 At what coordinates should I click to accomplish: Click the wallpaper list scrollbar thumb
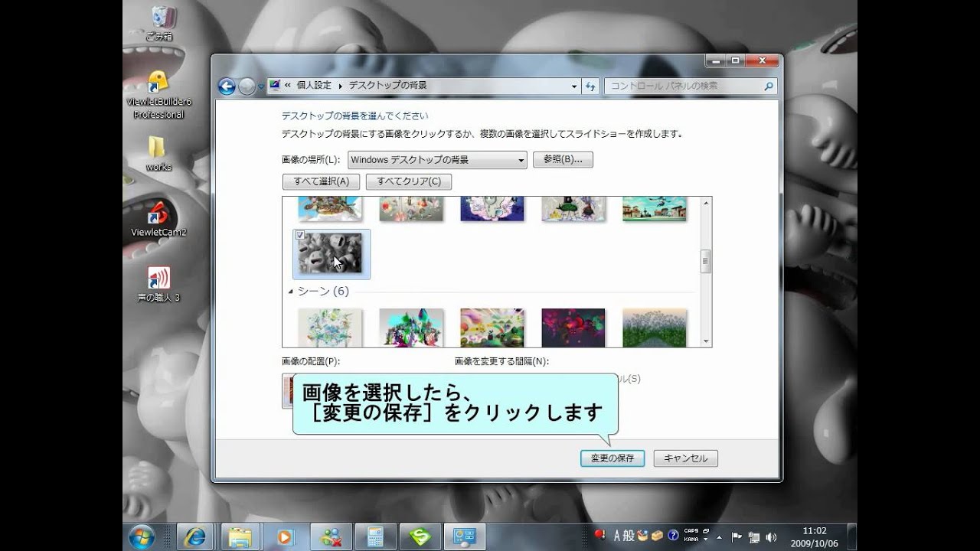pos(706,261)
